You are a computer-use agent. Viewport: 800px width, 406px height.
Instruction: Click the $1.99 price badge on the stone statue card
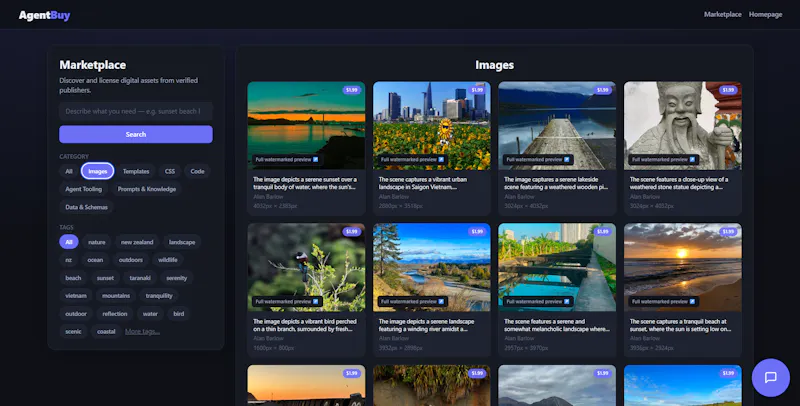pyautogui.click(x=728, y=90)
